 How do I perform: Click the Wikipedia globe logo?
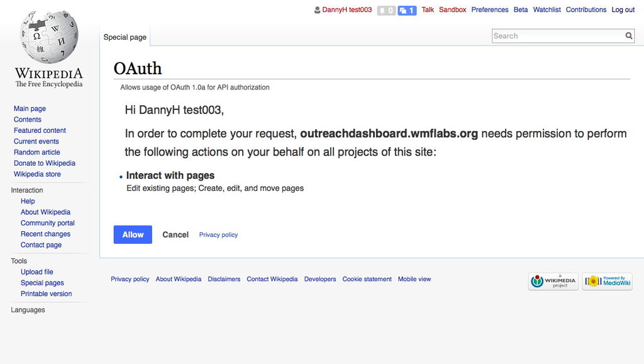[49, 37]
